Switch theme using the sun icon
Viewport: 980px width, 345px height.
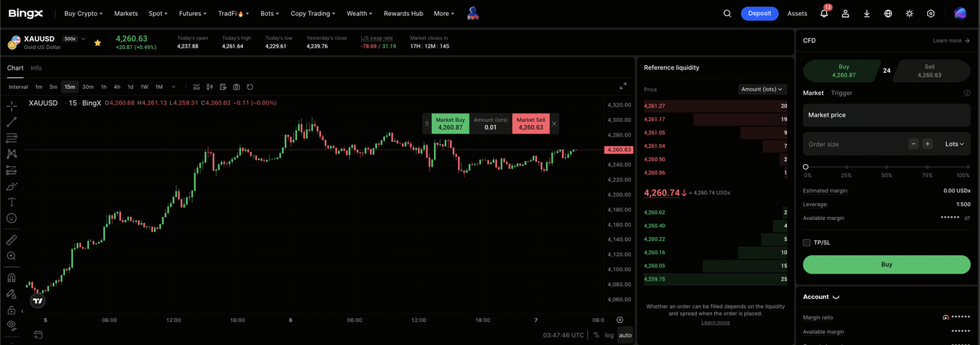(910, 13)
